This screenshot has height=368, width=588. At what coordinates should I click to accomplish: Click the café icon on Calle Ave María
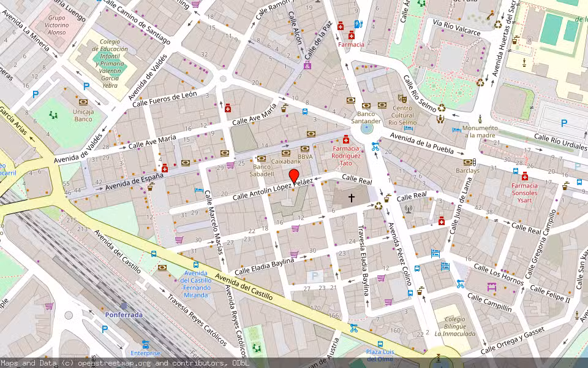tap(285, 108)
